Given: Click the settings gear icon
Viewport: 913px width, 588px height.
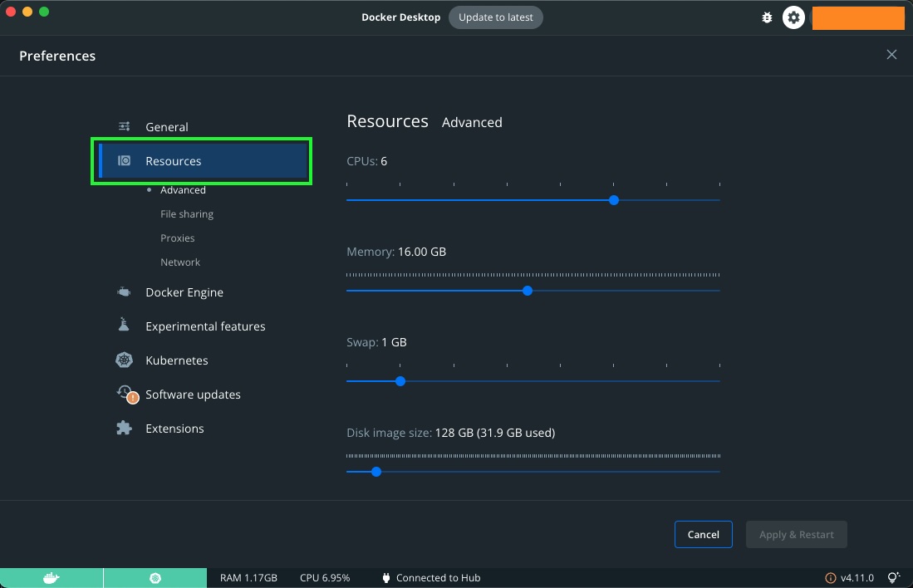Looking at the screenshot, I should click(x=793, y=17).
